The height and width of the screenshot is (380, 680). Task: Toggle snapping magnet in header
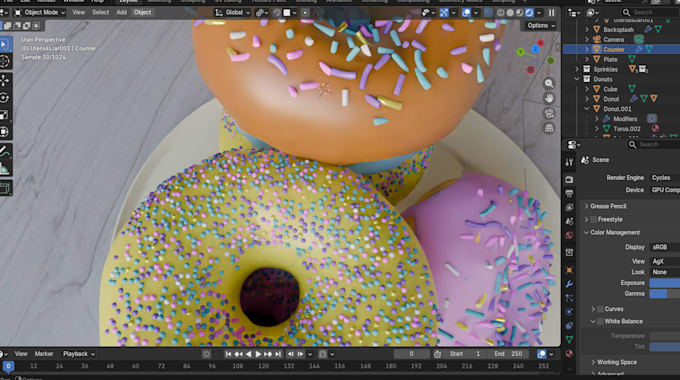coord(276,13)
